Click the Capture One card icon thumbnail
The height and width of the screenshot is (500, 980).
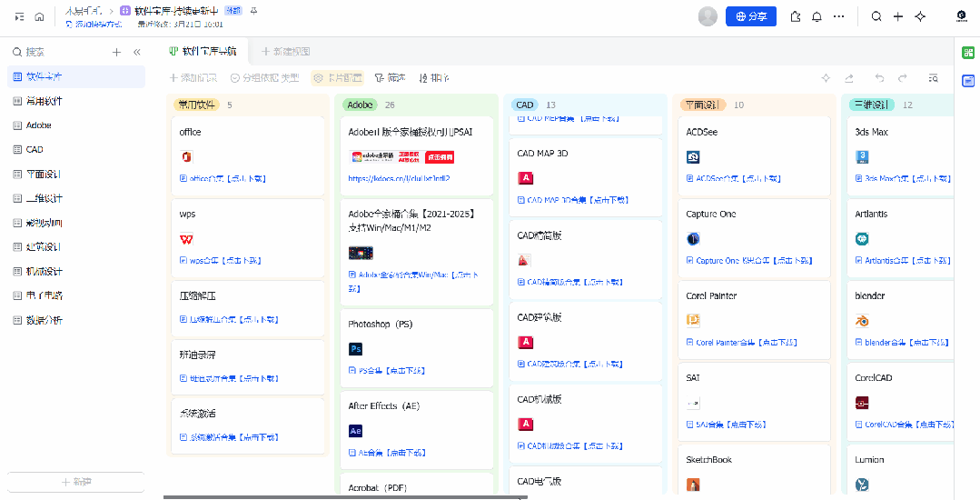point(693,238)
